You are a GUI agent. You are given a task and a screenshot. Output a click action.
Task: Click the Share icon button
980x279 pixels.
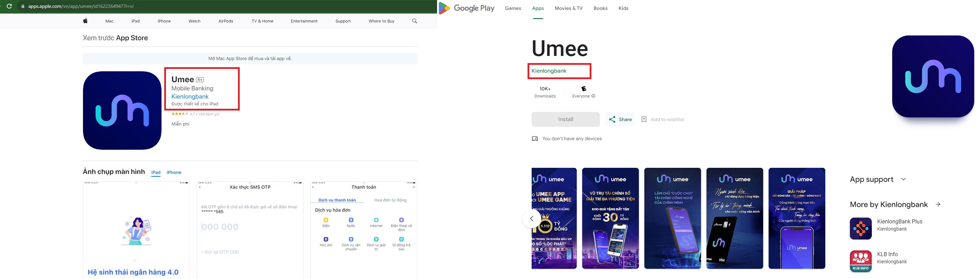click(x=612, y=119)
